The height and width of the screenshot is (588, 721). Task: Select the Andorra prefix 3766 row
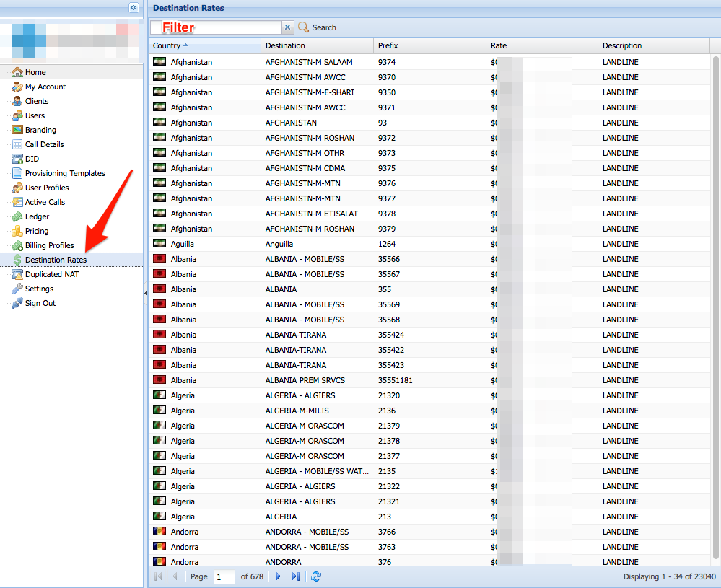pos(429,532)
